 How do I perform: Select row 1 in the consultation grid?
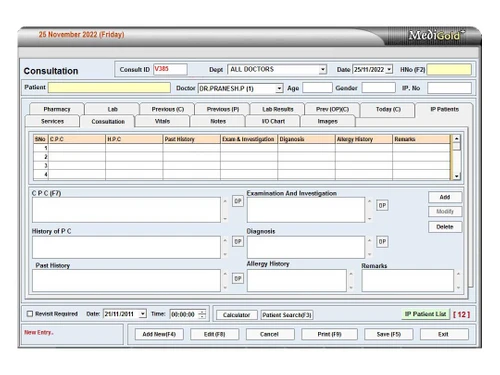[x=242, y=148]
